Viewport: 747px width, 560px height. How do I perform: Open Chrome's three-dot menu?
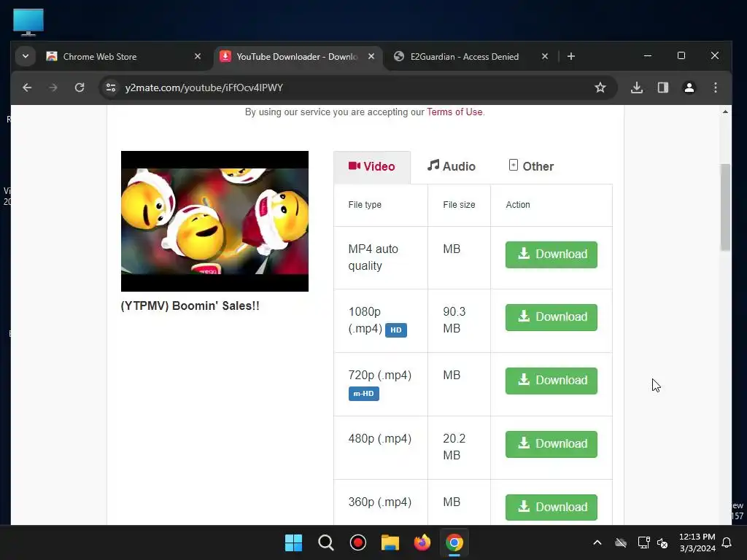tap(716, 87)
